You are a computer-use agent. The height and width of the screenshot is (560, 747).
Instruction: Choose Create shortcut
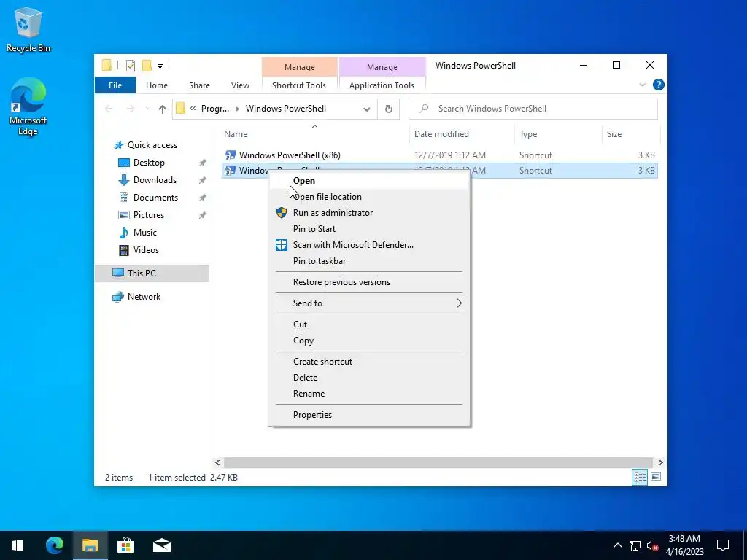click(369, 362)
